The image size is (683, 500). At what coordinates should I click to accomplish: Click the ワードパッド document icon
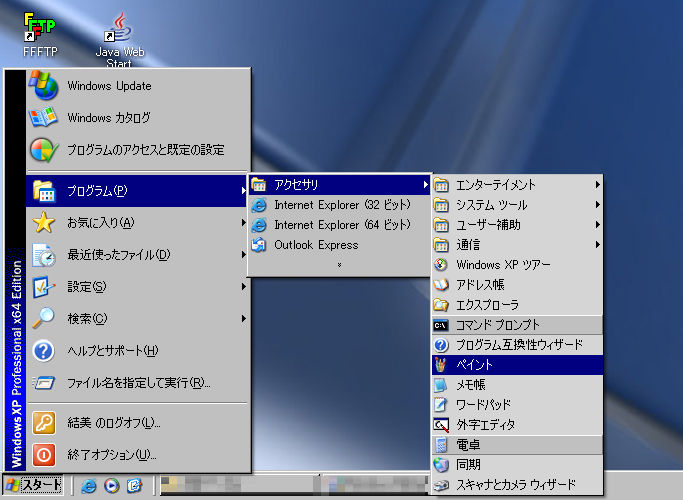[x=441, y=405]
